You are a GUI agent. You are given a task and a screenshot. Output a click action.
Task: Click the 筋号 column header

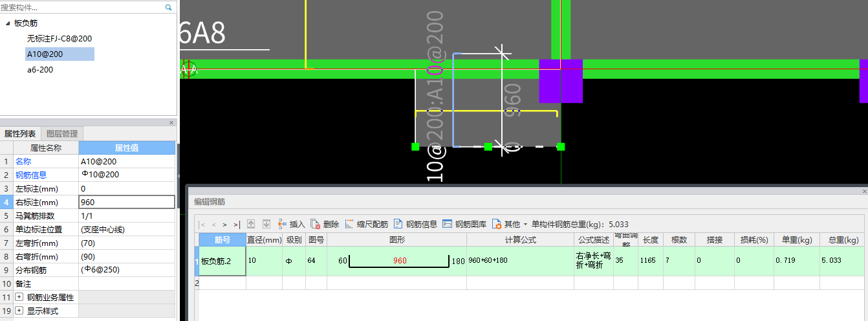[x=222, y=239]
